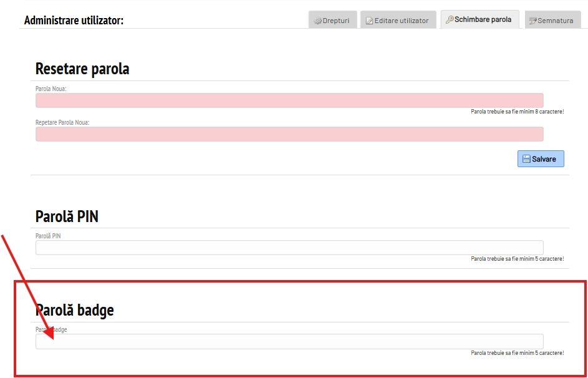
Task: Select the Parolă PIN text field
Action: (289, 248)
